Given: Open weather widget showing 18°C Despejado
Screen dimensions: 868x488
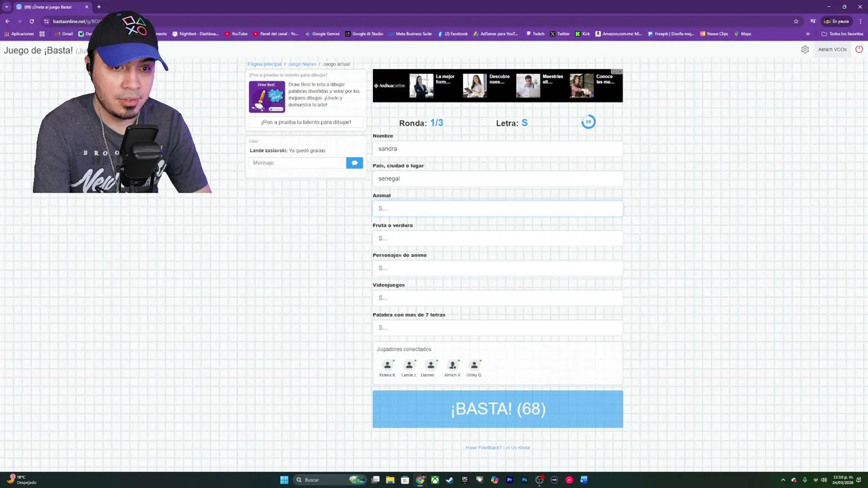Looking at the screenshot, I should click(x=22, y=480).
